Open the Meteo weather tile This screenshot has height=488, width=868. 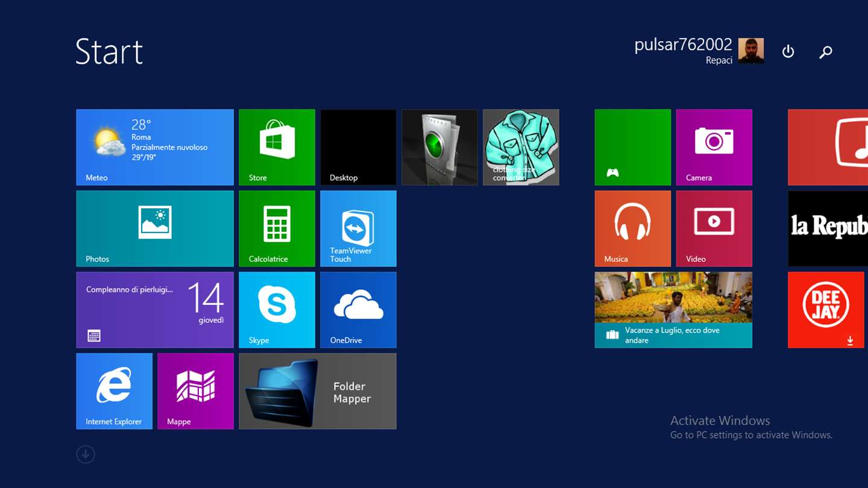pos(155,147)
